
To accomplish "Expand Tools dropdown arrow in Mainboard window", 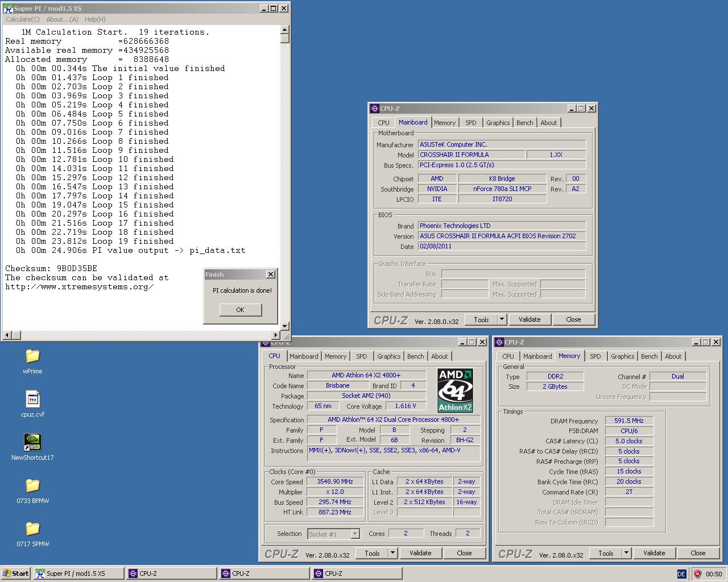I will pyautogui.click(x=502, y=319).
